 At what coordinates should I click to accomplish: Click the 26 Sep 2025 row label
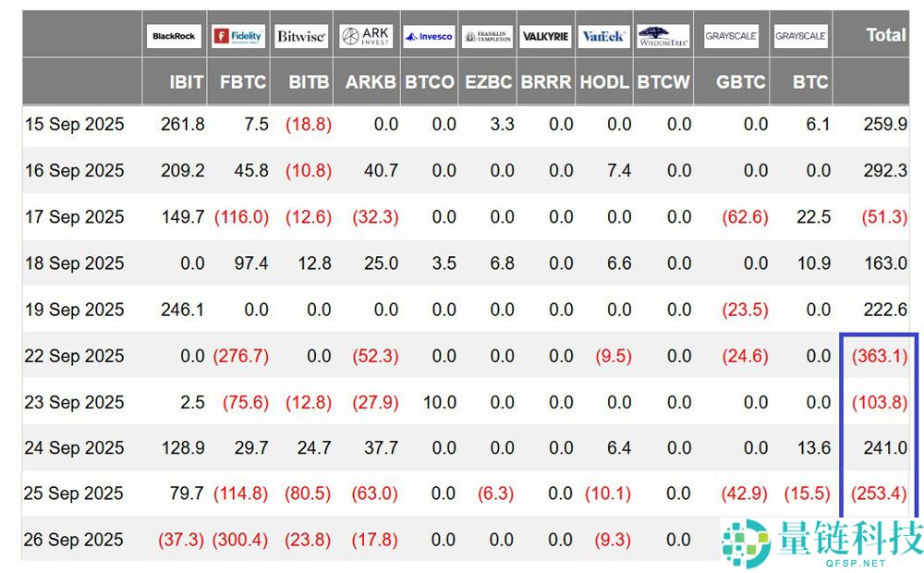pyautogui.click(x=74, y=540)
